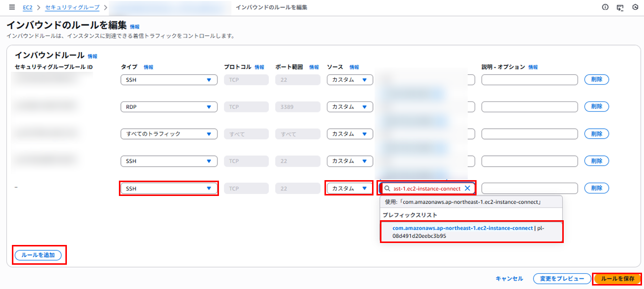Expand the type dropdown in first SSH row
644x289 pixels.
(169, 80)
